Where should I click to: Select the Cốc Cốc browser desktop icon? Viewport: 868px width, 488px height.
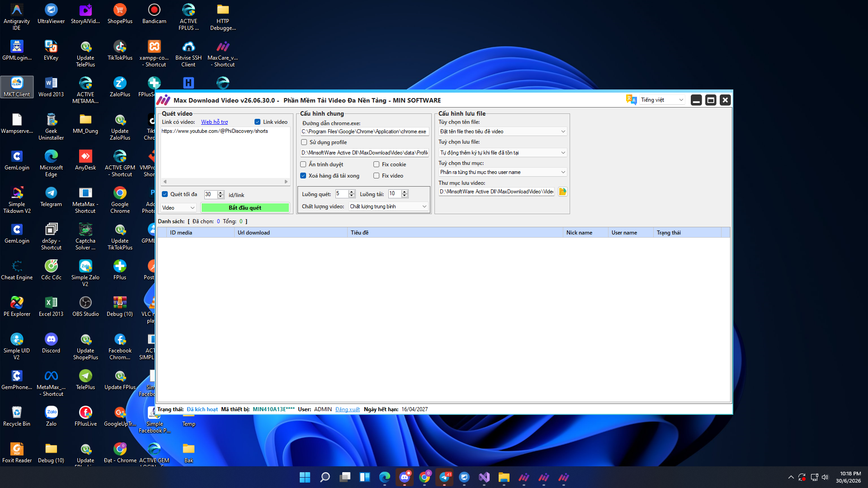coord(51,270)
